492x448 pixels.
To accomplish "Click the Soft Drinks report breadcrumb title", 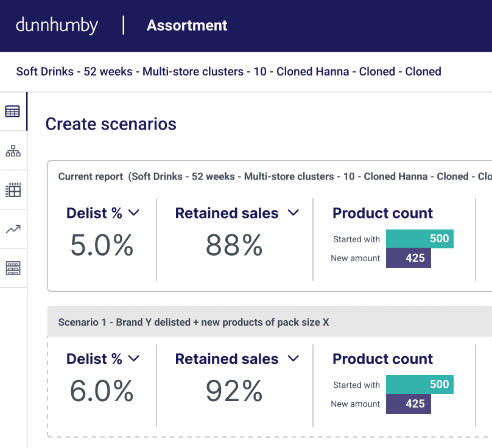I will coord(228,71).
